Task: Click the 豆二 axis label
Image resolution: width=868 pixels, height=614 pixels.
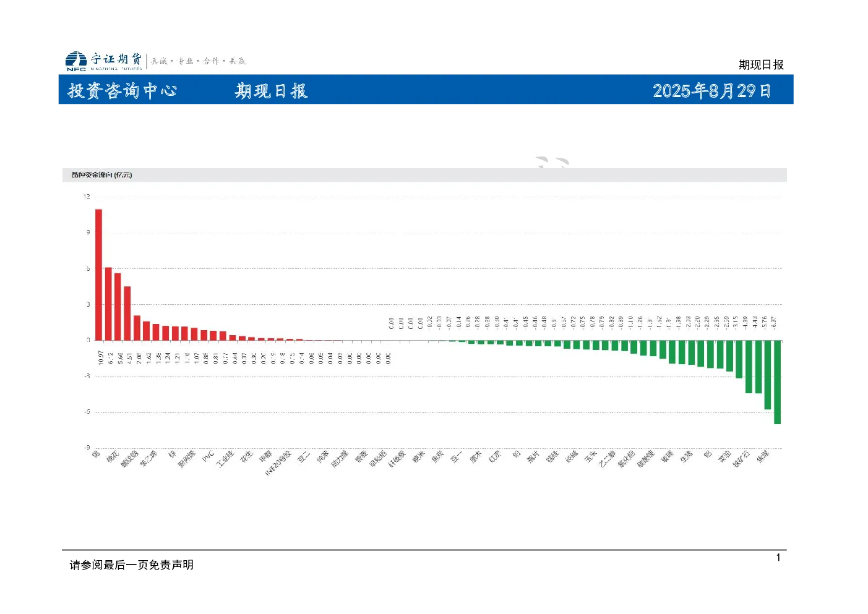Action: point(304,457)
